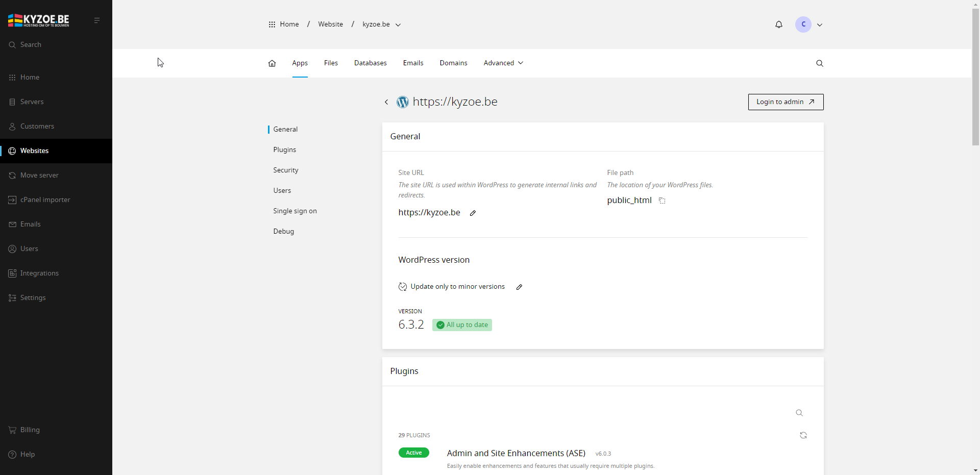Collapse the sidebar menu icon
The width and height of the screenshot is (980, 475).
point(97,20)
